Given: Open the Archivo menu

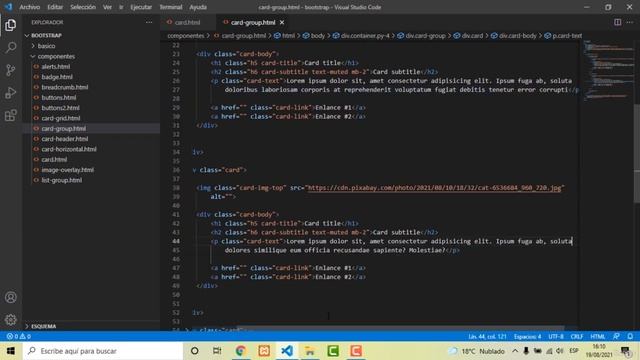Looking at the screenshot, I should point(30,7).
